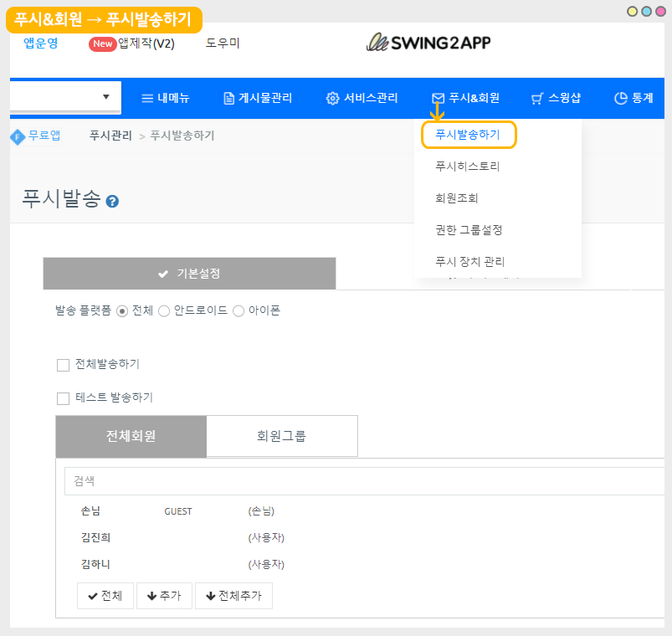Screen dimensions: 672x636
Task: Open 서비스관리 with the gear icon
Action: [362, 99]
